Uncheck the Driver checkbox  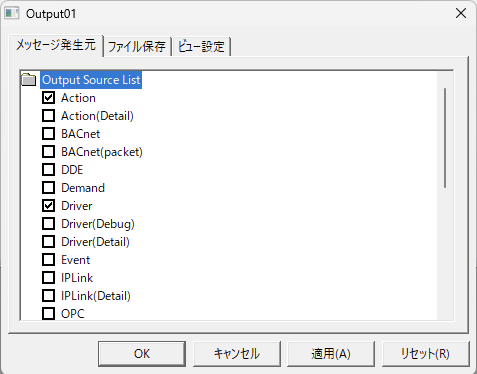tap(49, 206)
